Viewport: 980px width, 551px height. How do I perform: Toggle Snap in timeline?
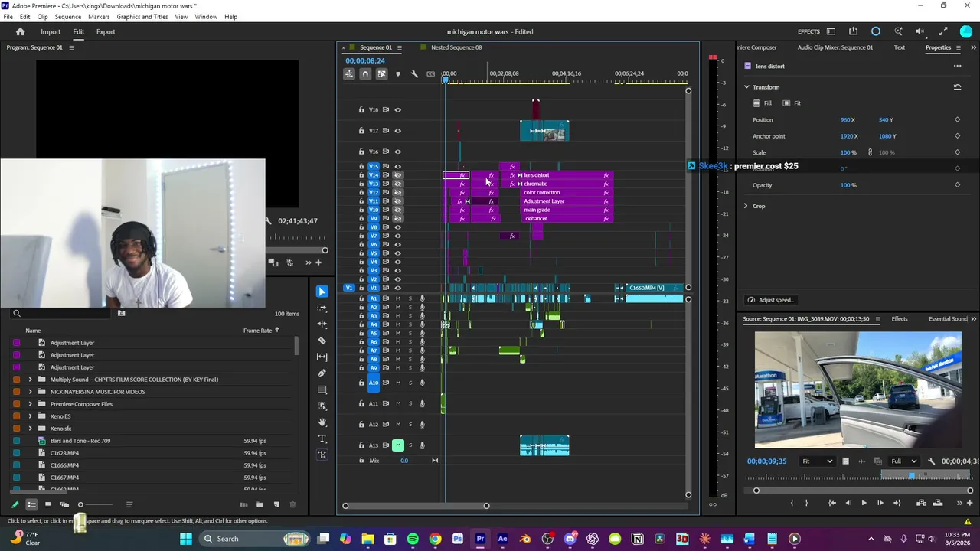[365, 74]
